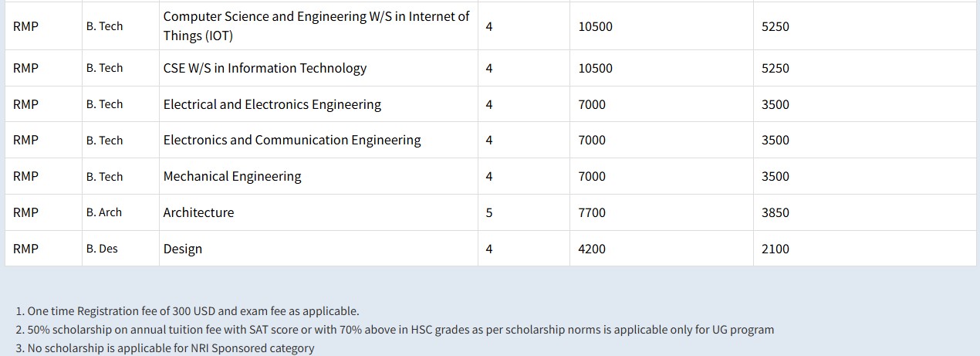Select the 'Mechanical Engineering' program cell

point(231,176)
